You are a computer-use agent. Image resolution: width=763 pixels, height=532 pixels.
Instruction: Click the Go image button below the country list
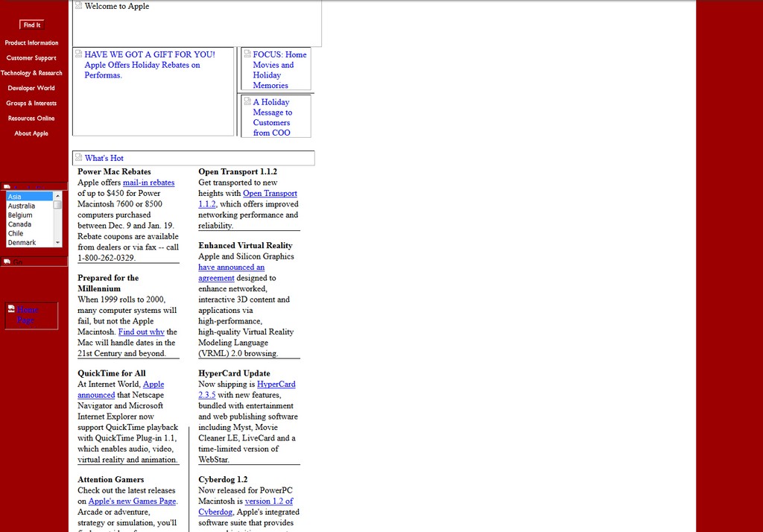pos(7,262)
